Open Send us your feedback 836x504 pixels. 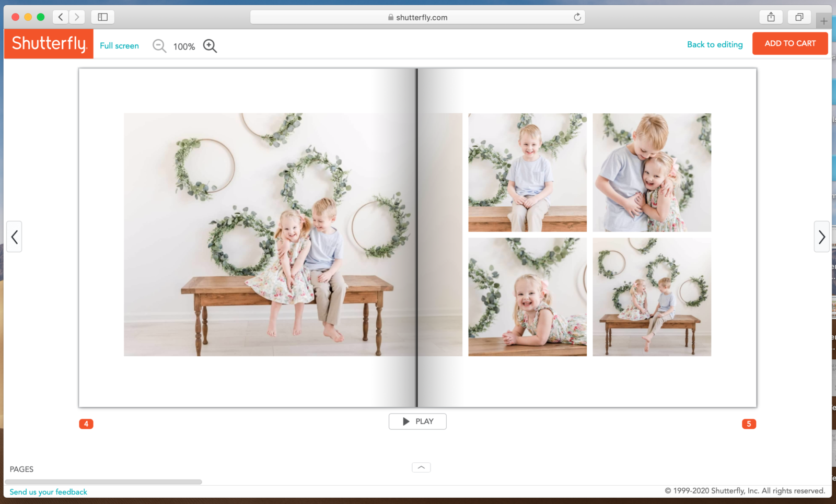pos(48,491)
